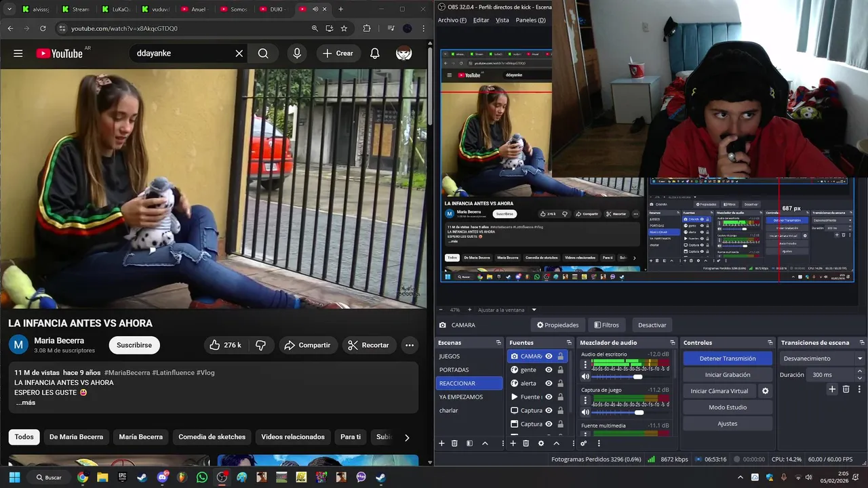Undock the Mezclador de audio panel

pyautogui.click(x=673, y=343)
